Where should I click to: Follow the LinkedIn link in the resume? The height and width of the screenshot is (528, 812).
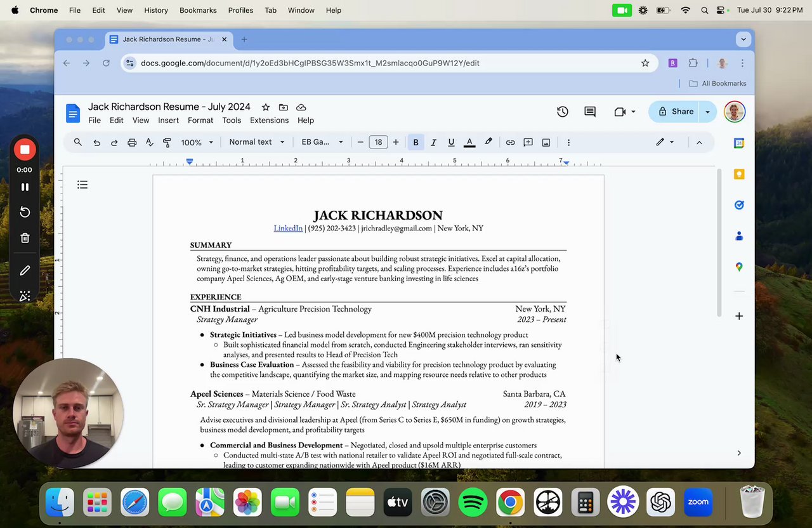[x=288, y=228]
